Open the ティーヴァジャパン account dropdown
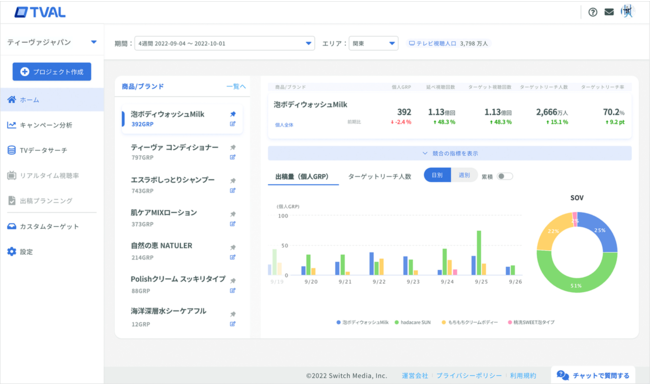The image size is (650, 384). tap(52, 42)
